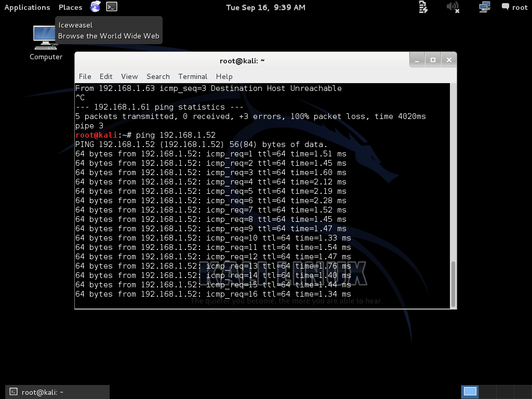
Task: Open the terminal launcher in the top panel
Action: pos(111,7)
